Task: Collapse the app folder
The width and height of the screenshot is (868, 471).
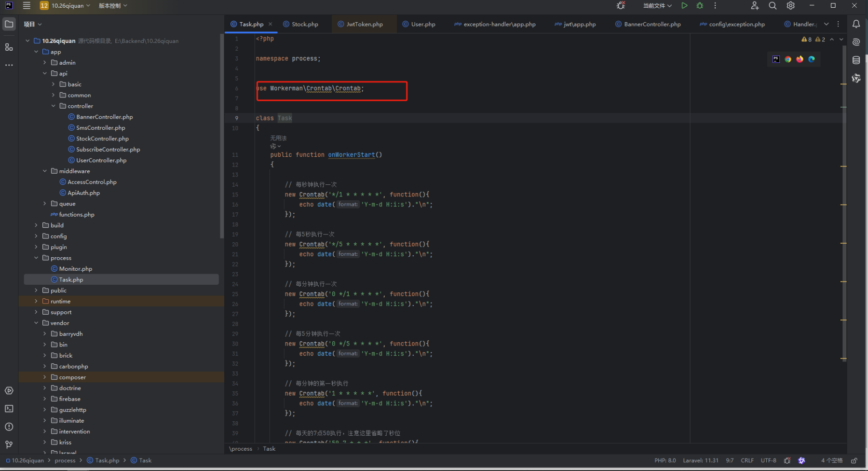Action: coord(36,52)
